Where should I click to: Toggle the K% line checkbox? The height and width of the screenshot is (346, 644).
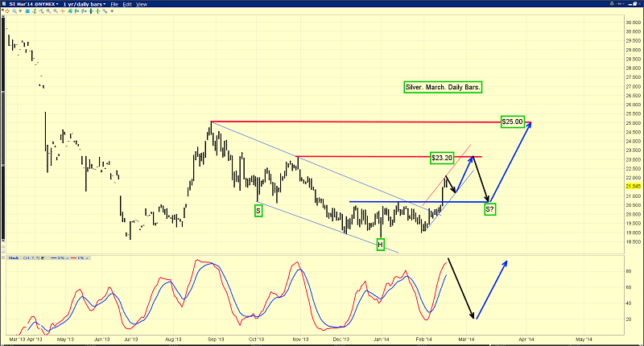(x=87, y=257)
